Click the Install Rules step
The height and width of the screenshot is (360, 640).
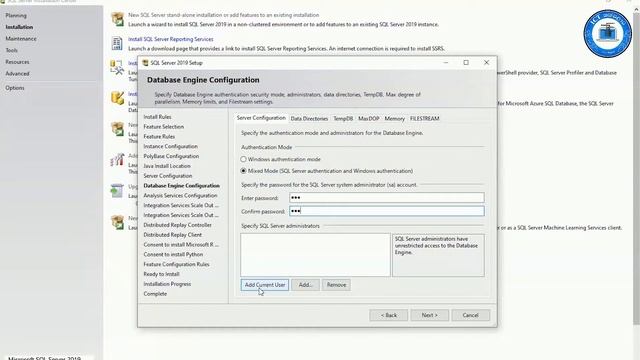157,117
